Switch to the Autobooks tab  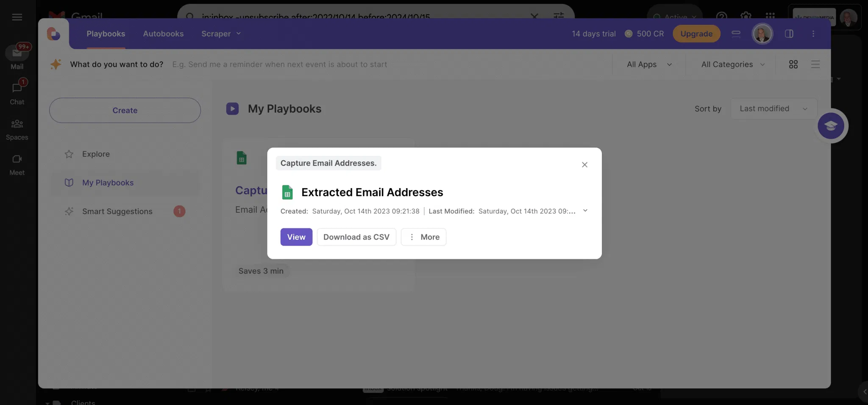click(163, 34)
